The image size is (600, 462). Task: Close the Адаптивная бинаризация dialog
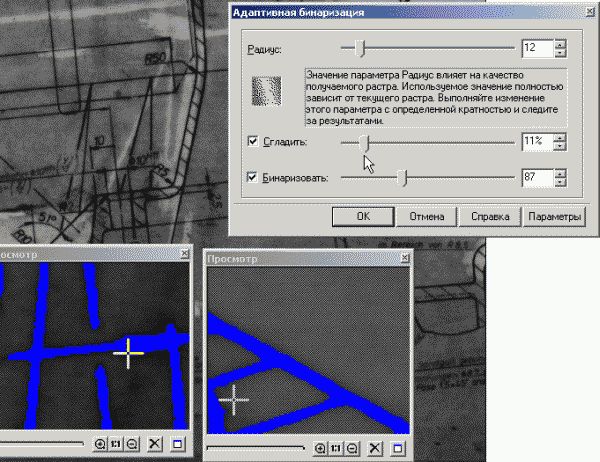(x=591, y=12)
